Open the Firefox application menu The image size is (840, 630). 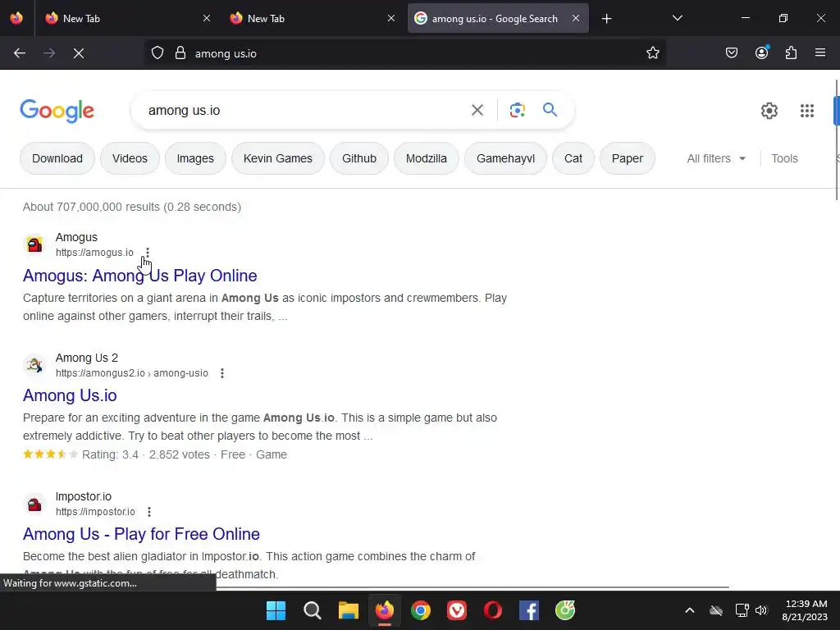click(x=819, y=53)
